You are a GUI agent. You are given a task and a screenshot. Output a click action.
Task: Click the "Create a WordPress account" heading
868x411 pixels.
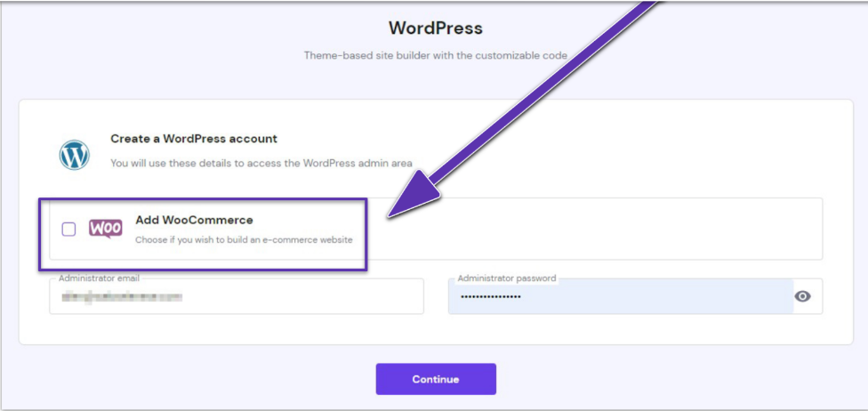(194, 139)
